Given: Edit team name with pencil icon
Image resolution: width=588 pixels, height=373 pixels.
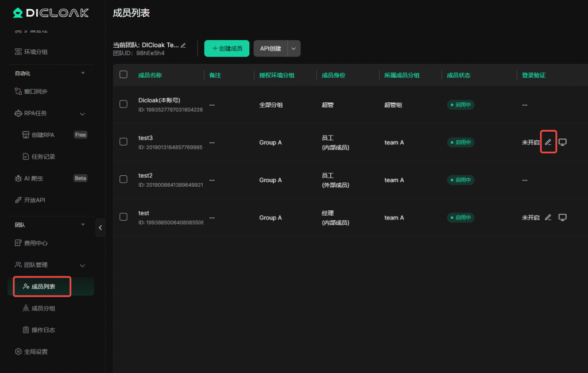Looking at the screenshot, I should pyautogui.click(x=183, y=45).
